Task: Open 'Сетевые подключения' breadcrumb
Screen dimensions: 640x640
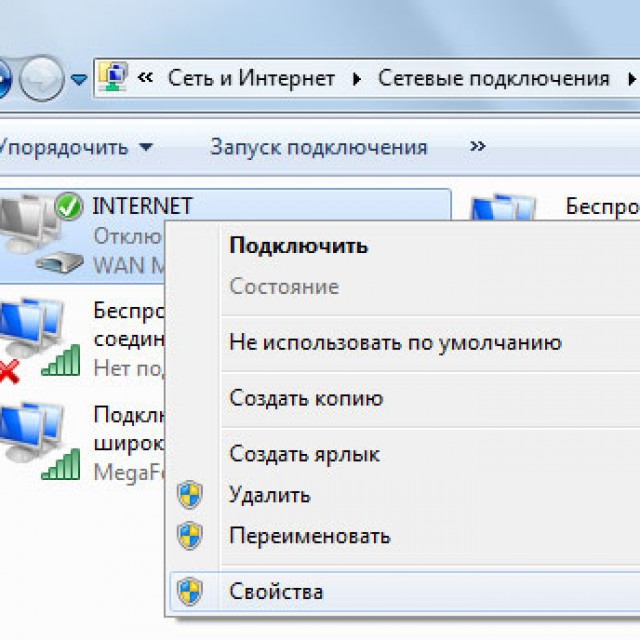Action: [x=494, y=78]
